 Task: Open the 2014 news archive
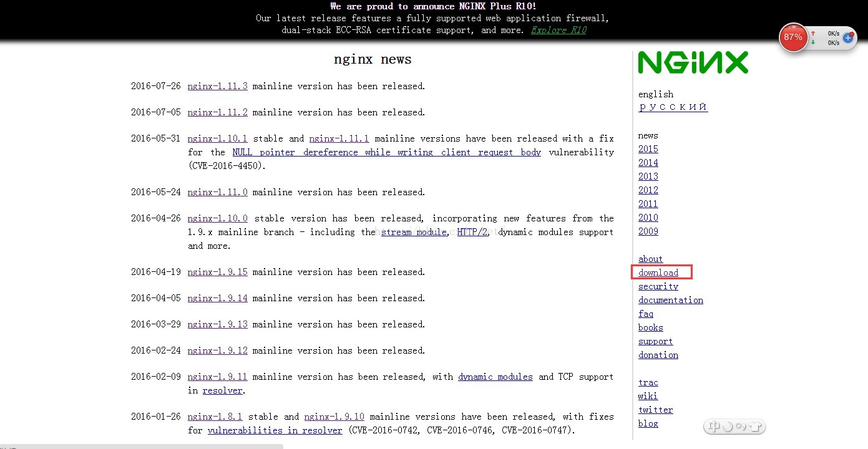tap(648, 163)
